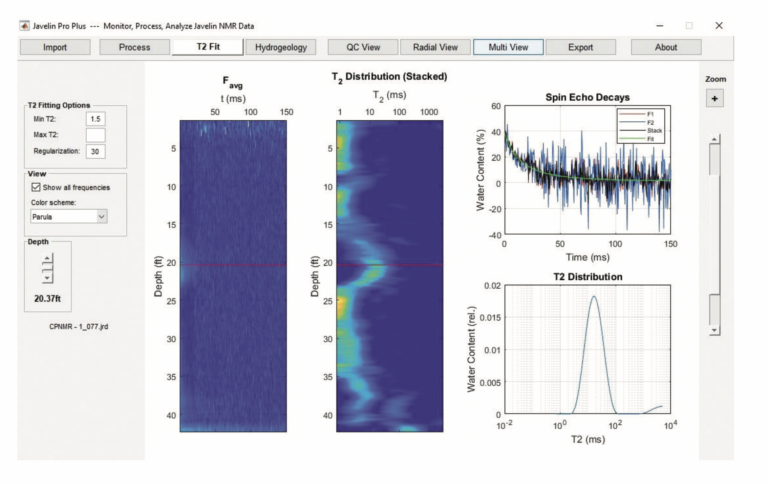768x484 pixels.
Task: Click the Min T2 input field
Action: click(96, 117)
